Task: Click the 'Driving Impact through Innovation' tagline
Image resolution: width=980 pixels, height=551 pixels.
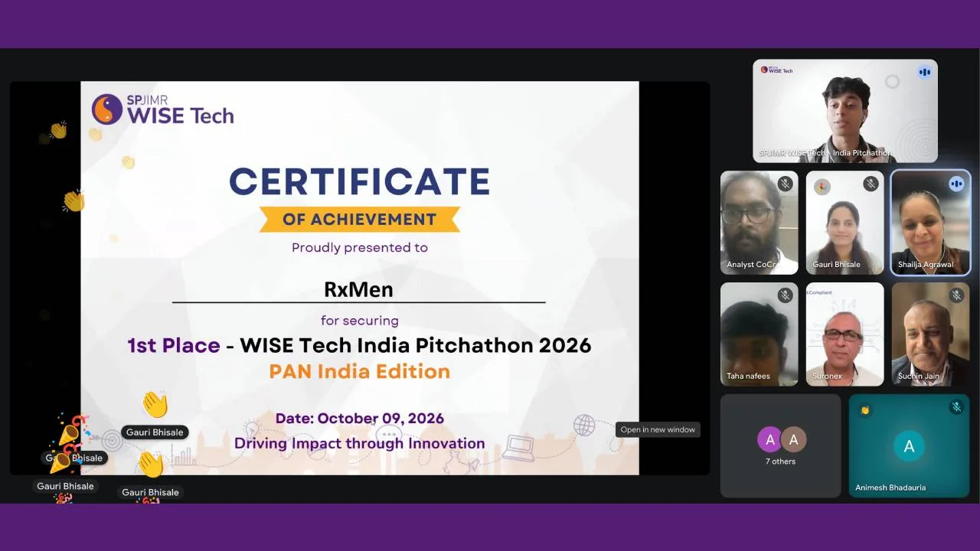Action: pyautogui.click(x=359, y=443)
